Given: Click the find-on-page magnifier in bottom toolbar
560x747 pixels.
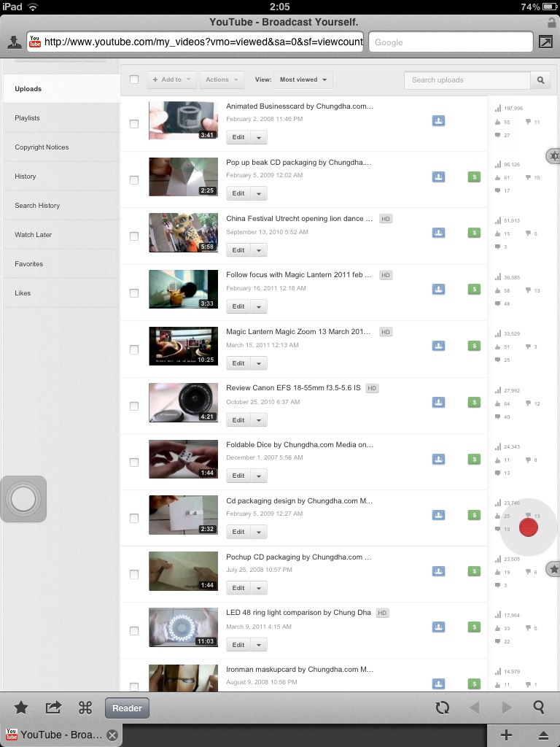Looking at the screenshot, I should coord(539,707).
